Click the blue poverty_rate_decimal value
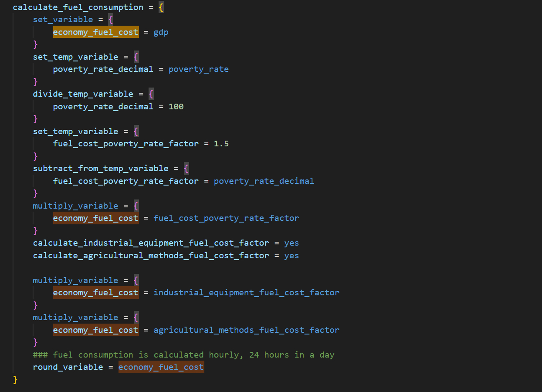This screenshot has width=542, height=392. (x=264, y=181)
